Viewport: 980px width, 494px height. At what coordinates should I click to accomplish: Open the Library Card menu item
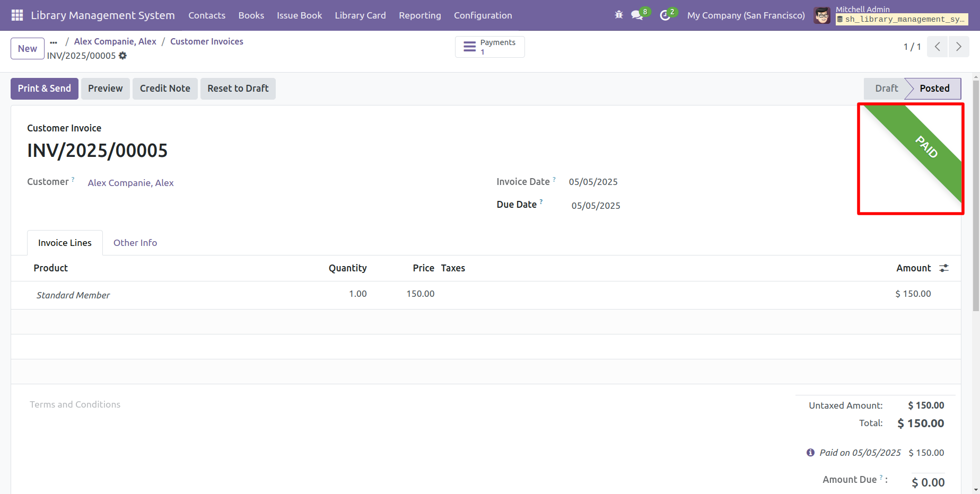point(360,15)
